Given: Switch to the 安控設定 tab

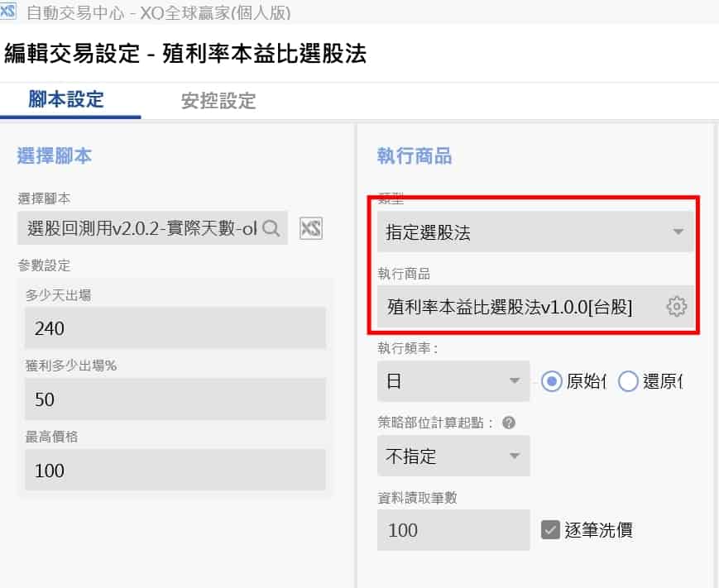Looking at the screenshot, I should pyautogui.click(x=218, y=102).
